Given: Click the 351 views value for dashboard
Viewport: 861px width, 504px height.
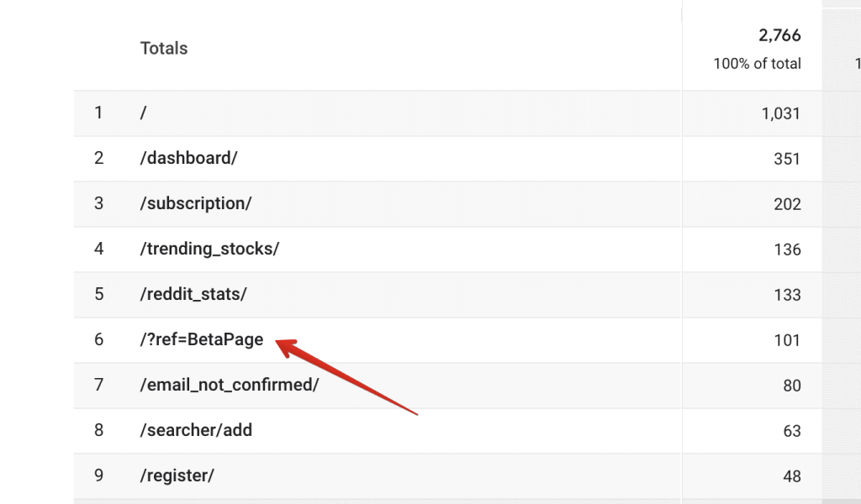Looking at the screenshot, I should (x=787, y=159).
